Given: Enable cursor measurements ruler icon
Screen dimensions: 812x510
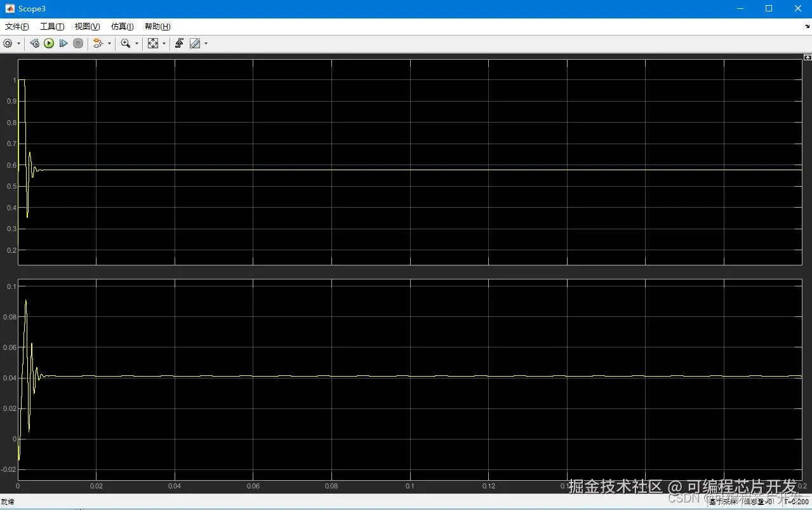Looking at the screenshot, I should (x=195, y=43).
